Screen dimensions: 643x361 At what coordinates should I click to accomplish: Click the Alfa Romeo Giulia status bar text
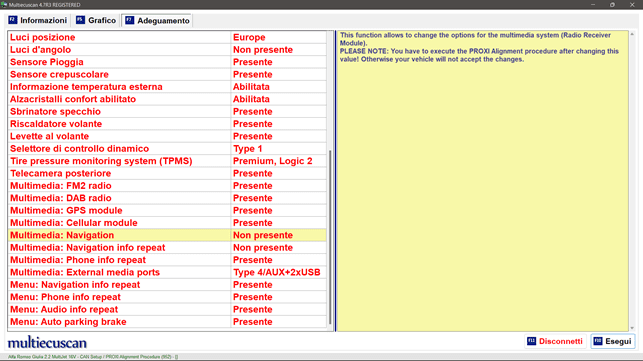93,357
